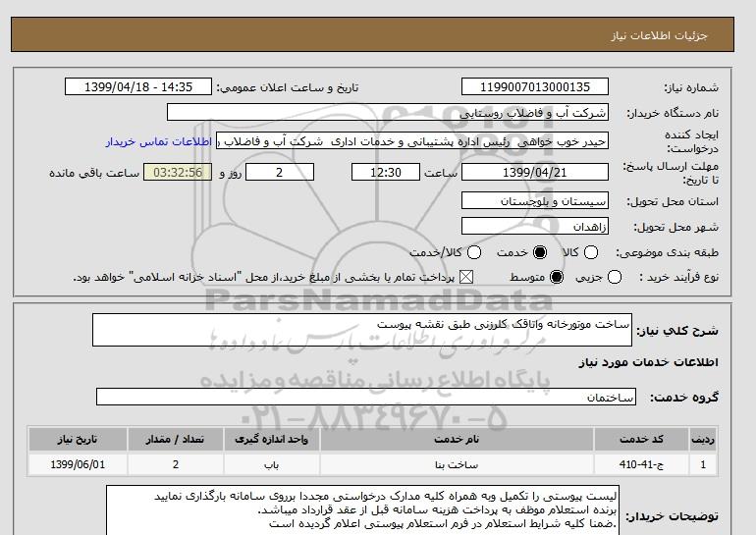Image resolution: width=756 pixels, height=535 pixels.
Task: Click the deadline date field 1399/04/21
Action: tap(535, 172)
